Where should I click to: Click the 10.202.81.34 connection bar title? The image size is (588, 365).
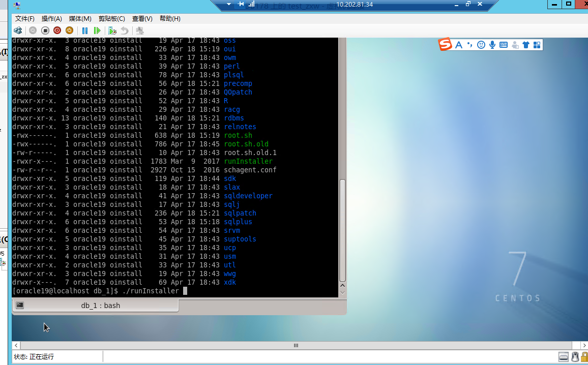tap(355, 5)
